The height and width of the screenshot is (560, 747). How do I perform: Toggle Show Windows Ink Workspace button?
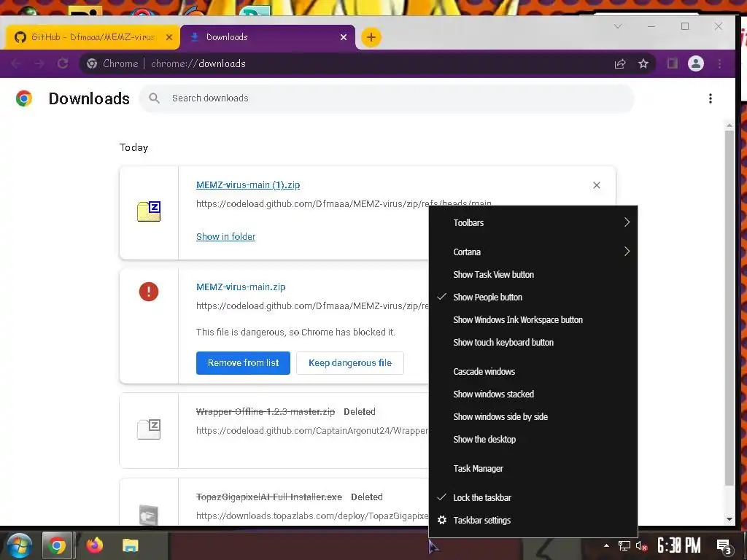(533, 319)
